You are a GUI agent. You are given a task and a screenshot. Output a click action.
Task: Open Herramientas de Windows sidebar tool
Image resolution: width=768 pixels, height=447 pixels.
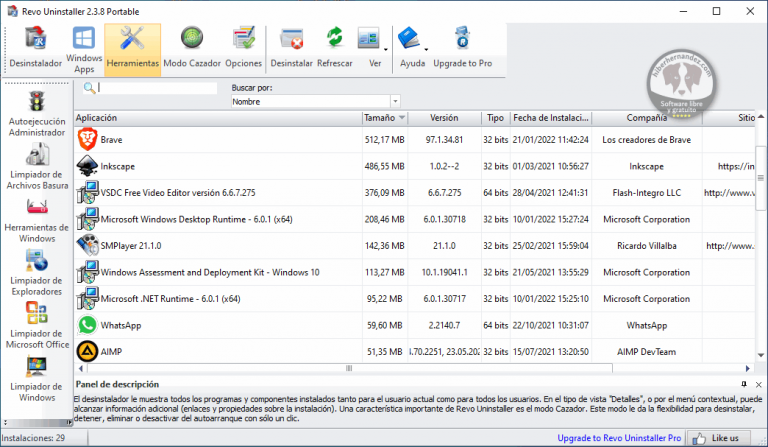click(37, 220)
